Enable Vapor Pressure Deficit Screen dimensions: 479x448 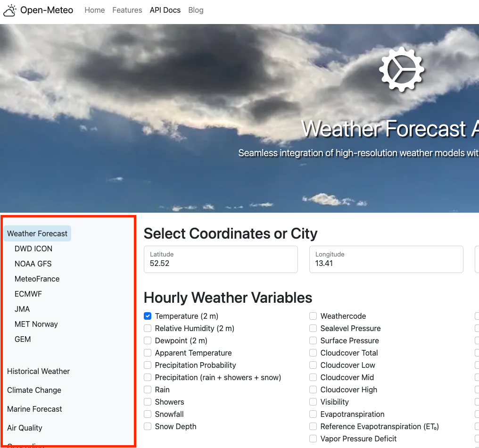pyautogui.click(x=313, y=439)
